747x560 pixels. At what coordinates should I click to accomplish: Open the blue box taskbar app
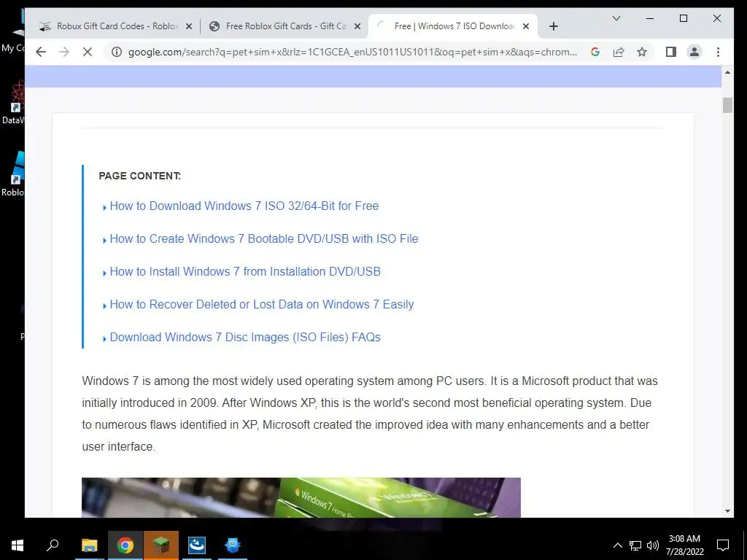[233, 545]
